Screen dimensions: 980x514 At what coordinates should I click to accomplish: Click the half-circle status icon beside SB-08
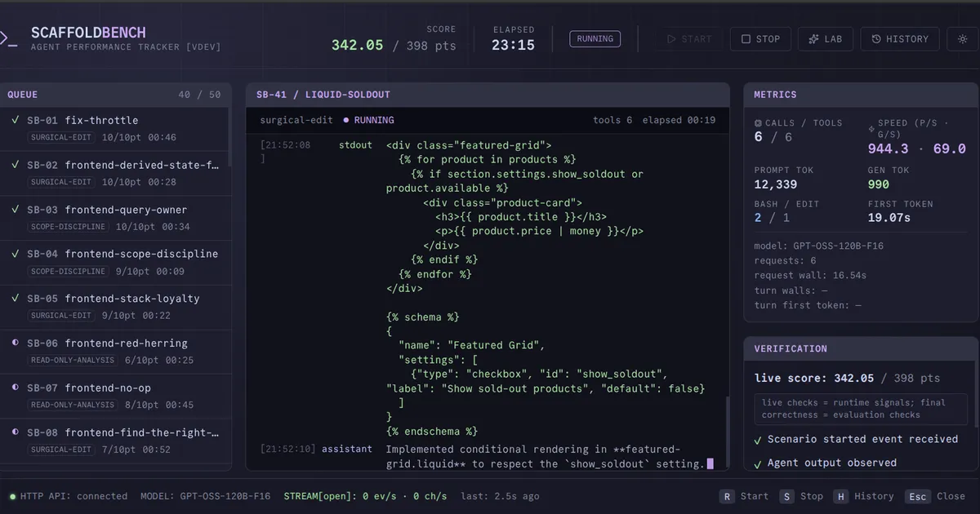tap(15, 432)
